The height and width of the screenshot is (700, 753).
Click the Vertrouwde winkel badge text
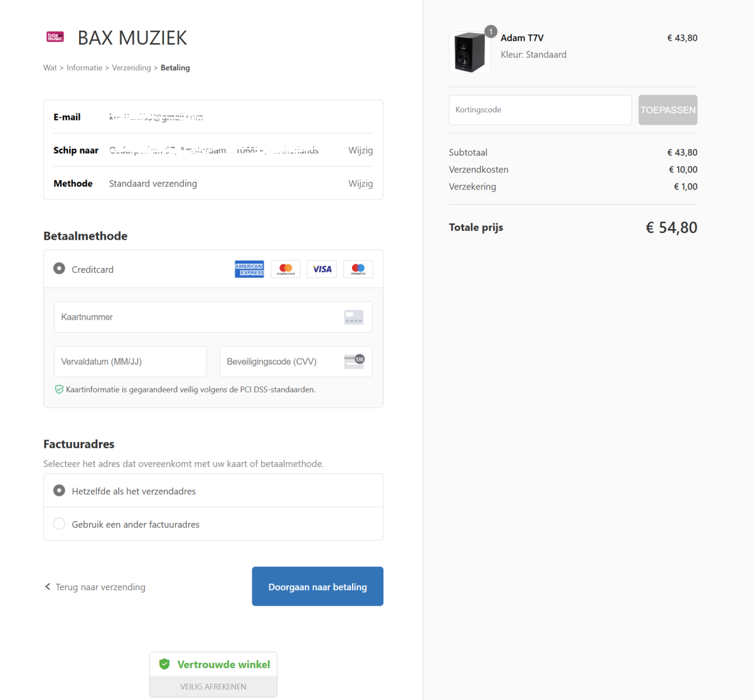pos(223,664)
